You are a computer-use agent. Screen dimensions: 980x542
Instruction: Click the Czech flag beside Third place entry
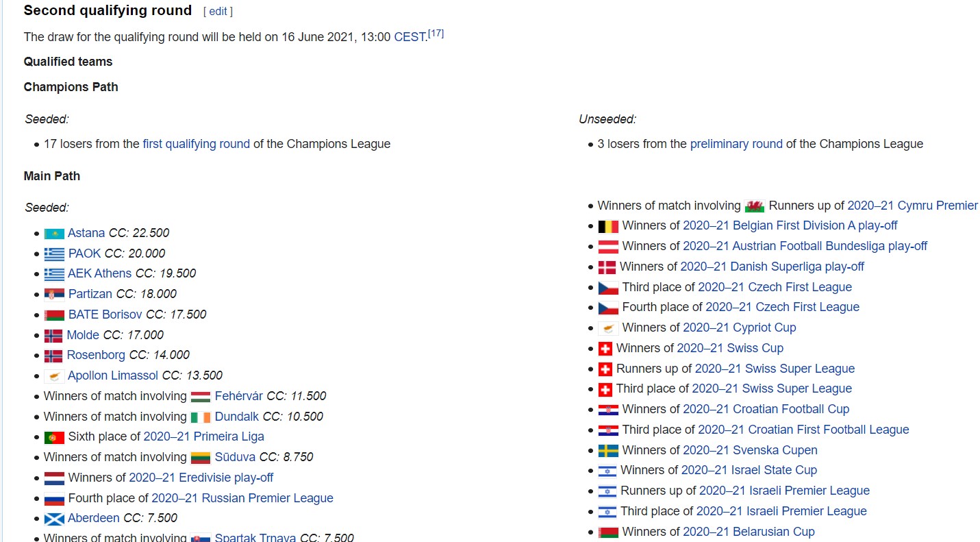(608, 287)
